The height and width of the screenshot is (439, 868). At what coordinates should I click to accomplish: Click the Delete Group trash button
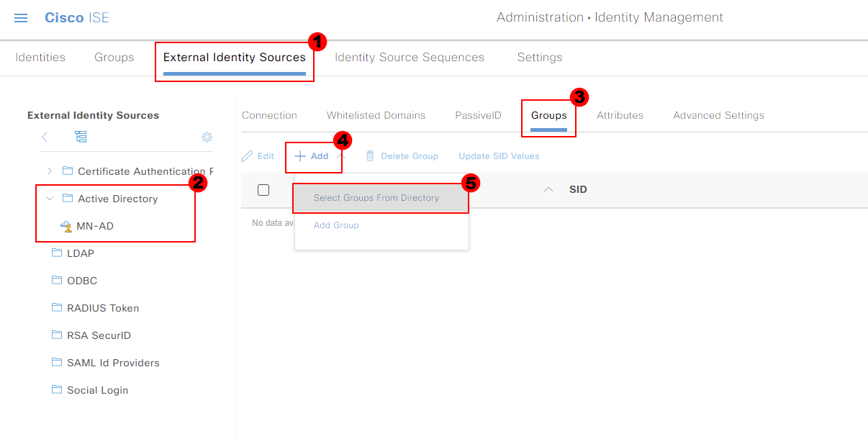402,156
